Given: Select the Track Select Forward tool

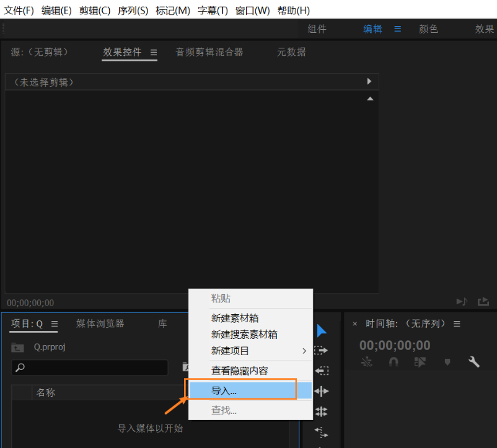Looking at the screenshot, I should click(320, 350).
